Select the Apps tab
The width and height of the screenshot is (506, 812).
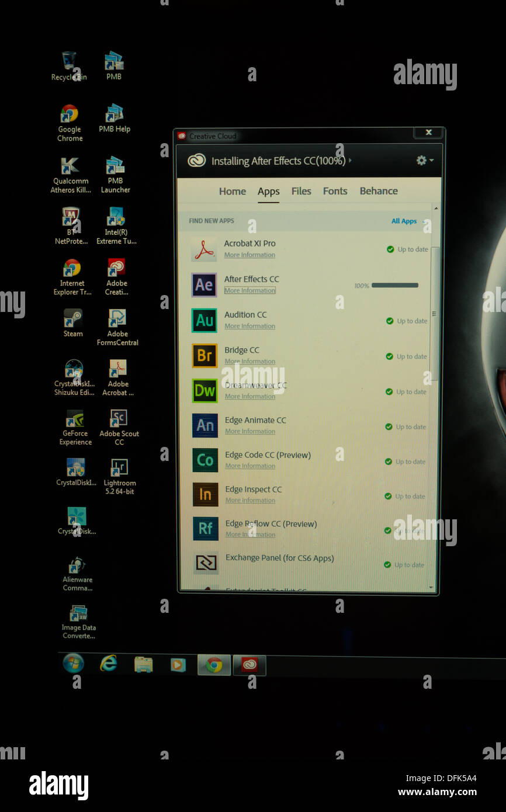pos(269,192)
